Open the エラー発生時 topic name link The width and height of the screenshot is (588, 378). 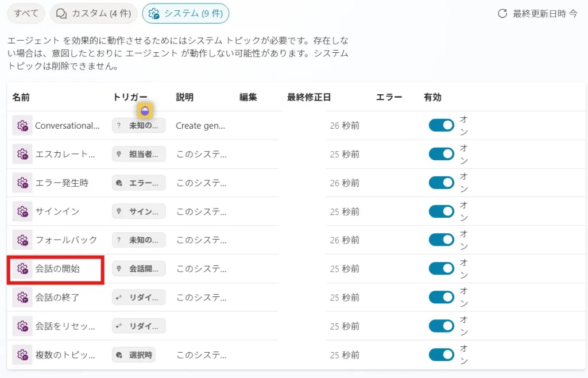point(61,183)
